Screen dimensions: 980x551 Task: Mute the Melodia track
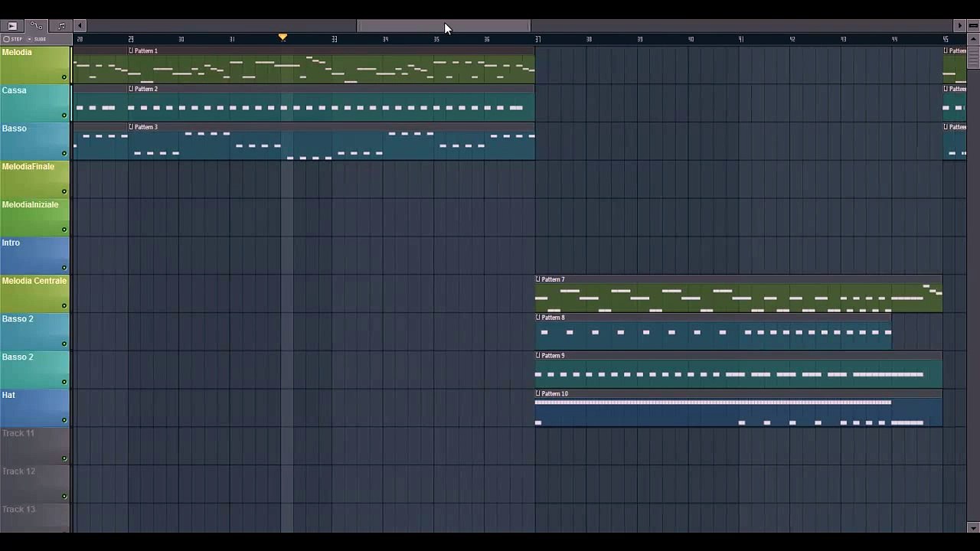pos(64,77)
